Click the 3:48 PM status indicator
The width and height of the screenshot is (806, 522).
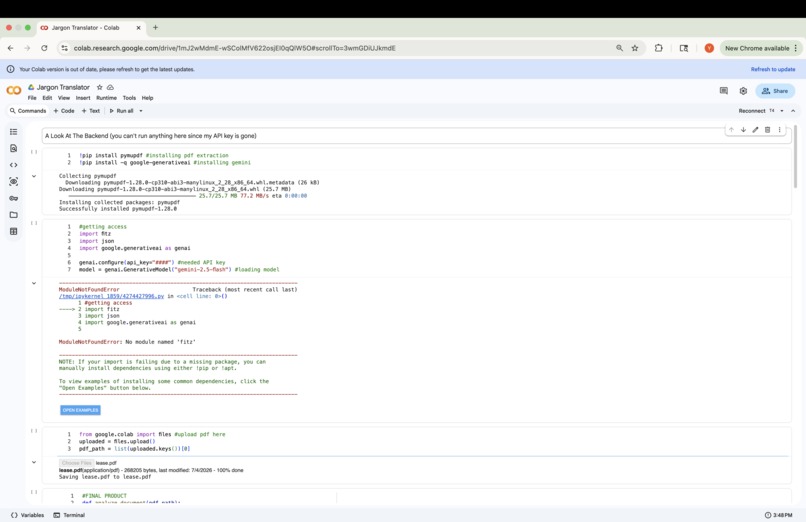point(778,515)
